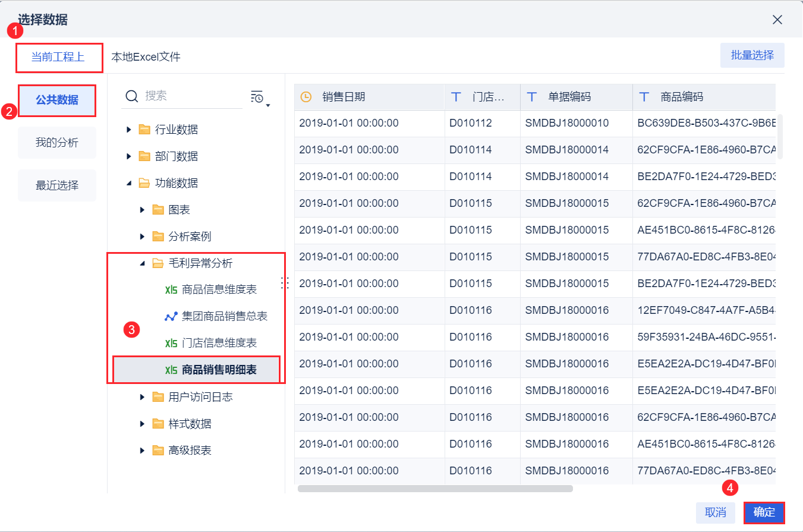The image size is (803, 532).
Task: Click the 样式数据 folder icon
Action: (158, 424)
